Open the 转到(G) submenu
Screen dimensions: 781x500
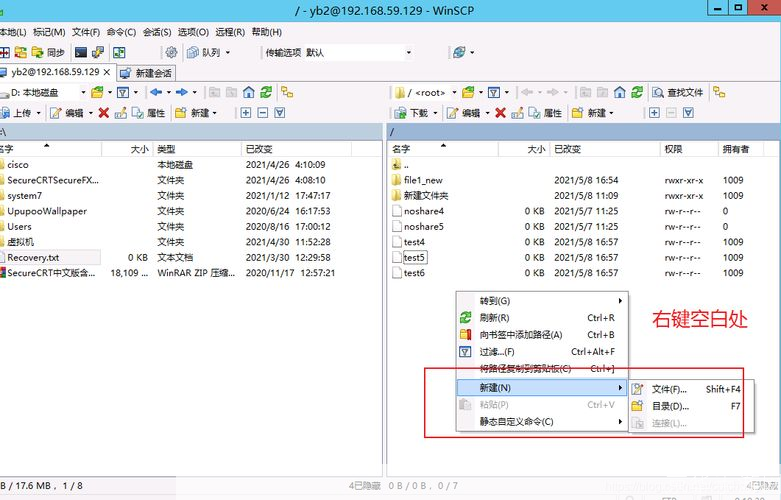[x=542, y=301]
